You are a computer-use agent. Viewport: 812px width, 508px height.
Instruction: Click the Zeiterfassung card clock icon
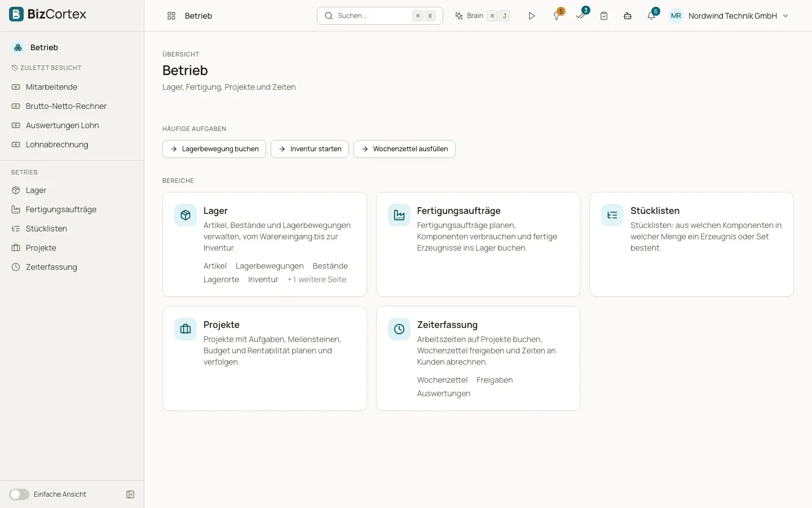[x=399, y=329]
